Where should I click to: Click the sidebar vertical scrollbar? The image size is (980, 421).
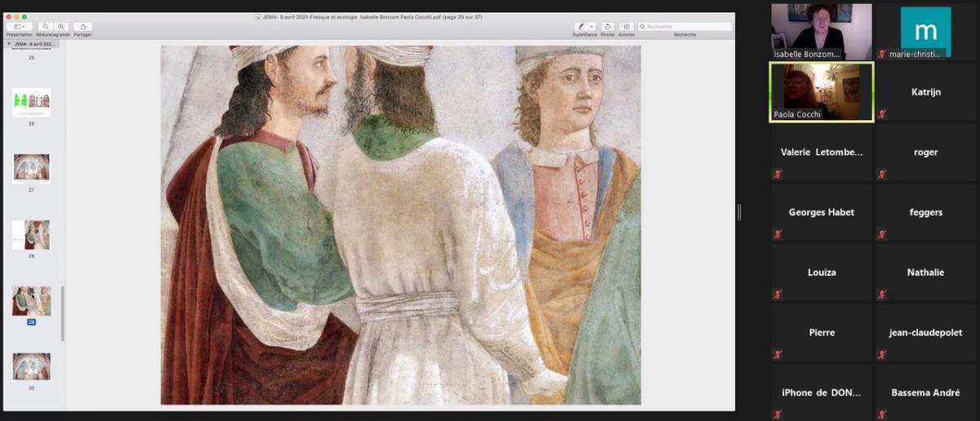[62, 313]
